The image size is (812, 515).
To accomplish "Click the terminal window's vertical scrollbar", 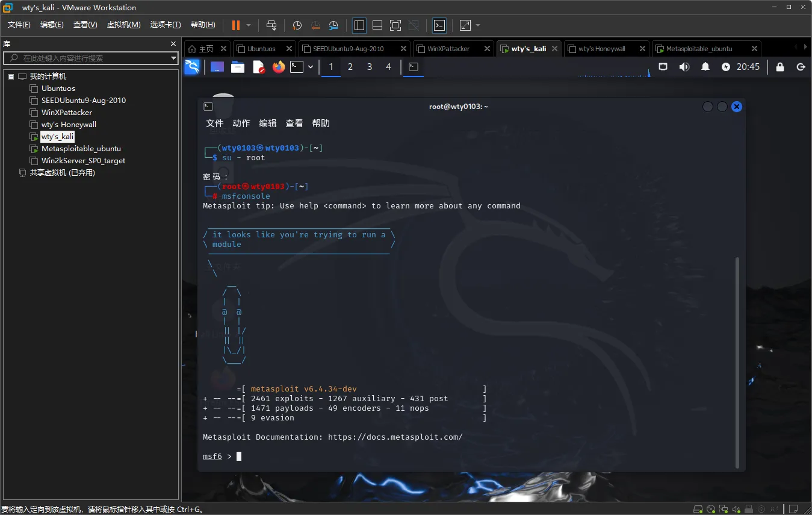I will [737, 361].
